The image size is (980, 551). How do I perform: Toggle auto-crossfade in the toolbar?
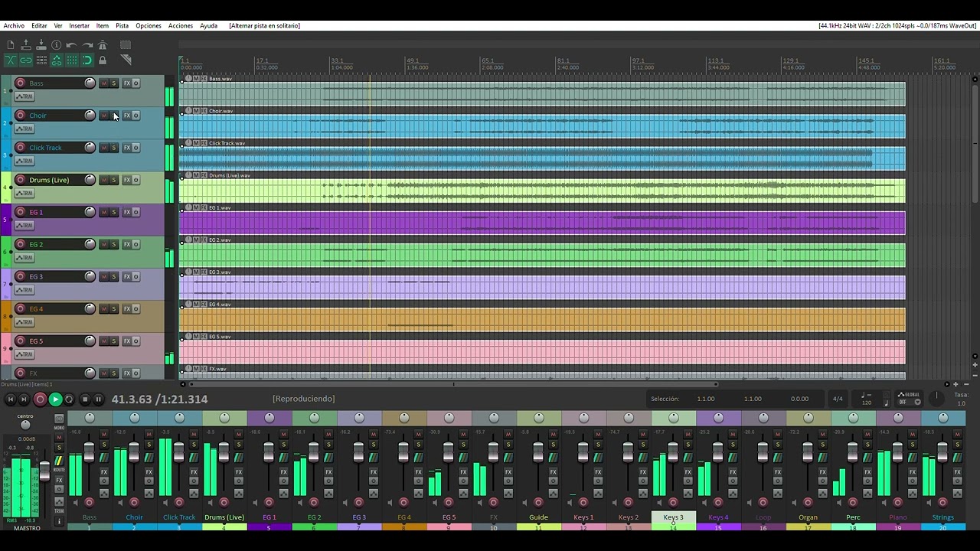click(x=11, y=60)
